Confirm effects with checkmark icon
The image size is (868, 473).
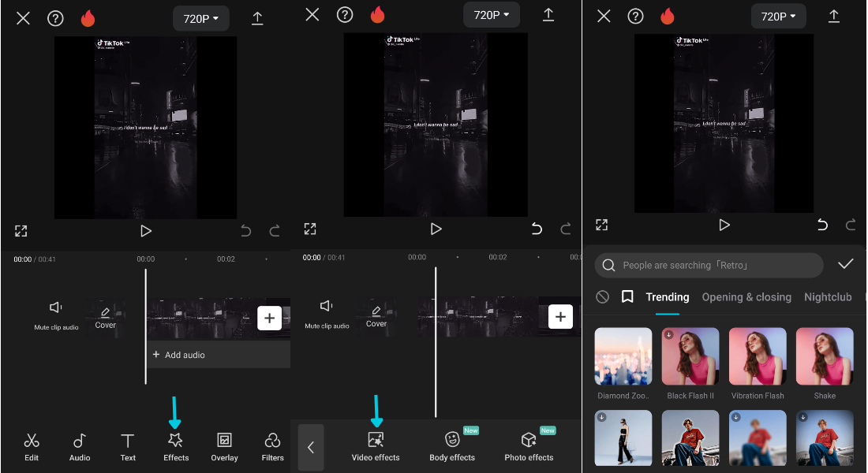click(845, 264)
